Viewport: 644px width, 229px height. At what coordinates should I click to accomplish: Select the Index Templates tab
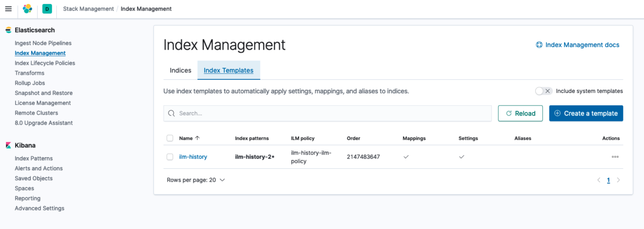[x=228, y=70]
